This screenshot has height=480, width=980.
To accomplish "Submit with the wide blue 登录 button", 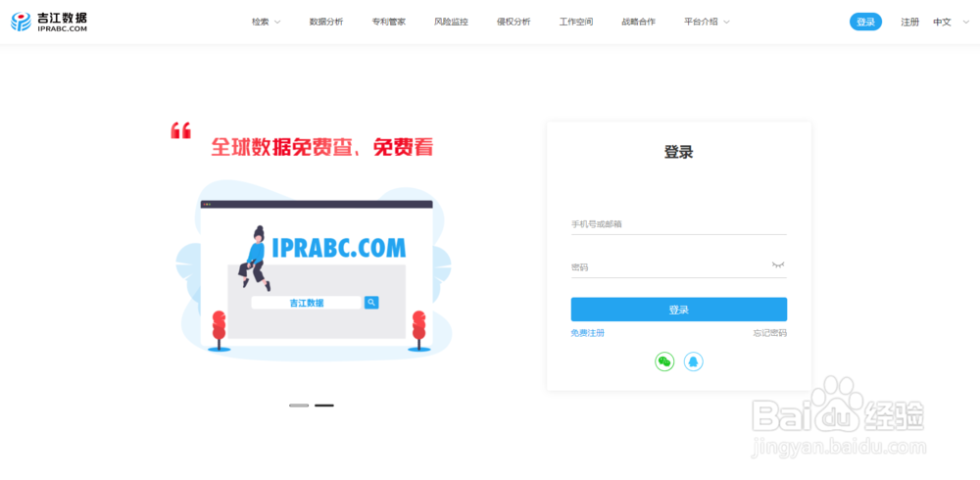I will (x=679, y=310).
